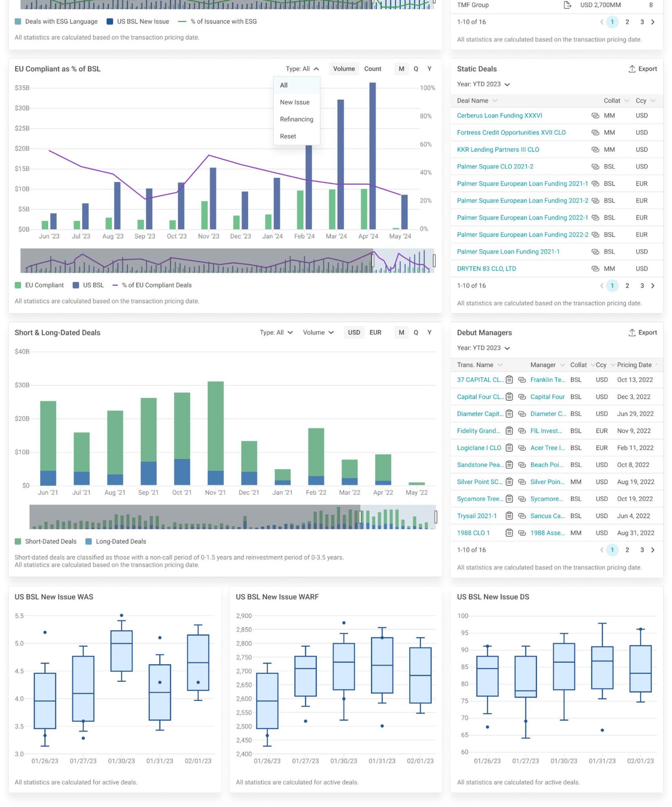
Task: Toggle % of Issuance with ESG legend series
Action: coord(217,21)
